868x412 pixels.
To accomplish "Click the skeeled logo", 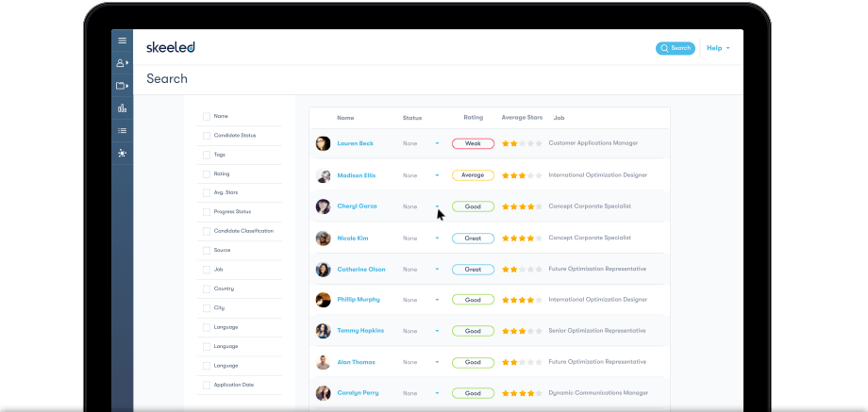I will (171, 47).
